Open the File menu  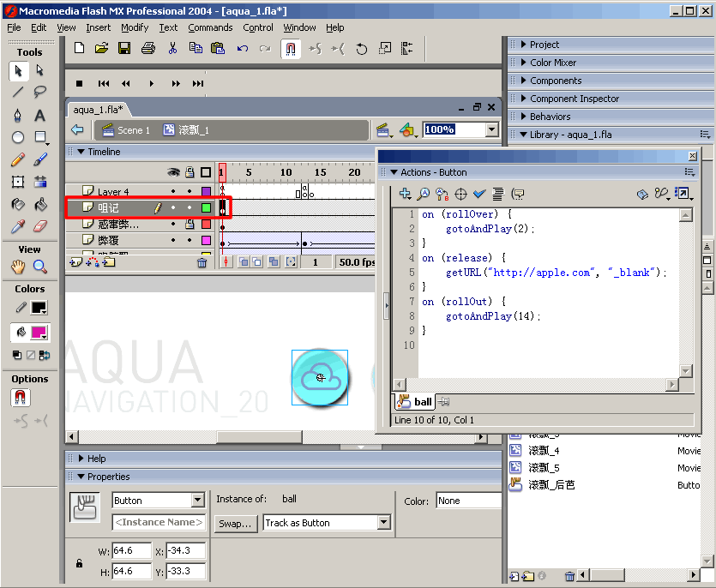point(15,27)
